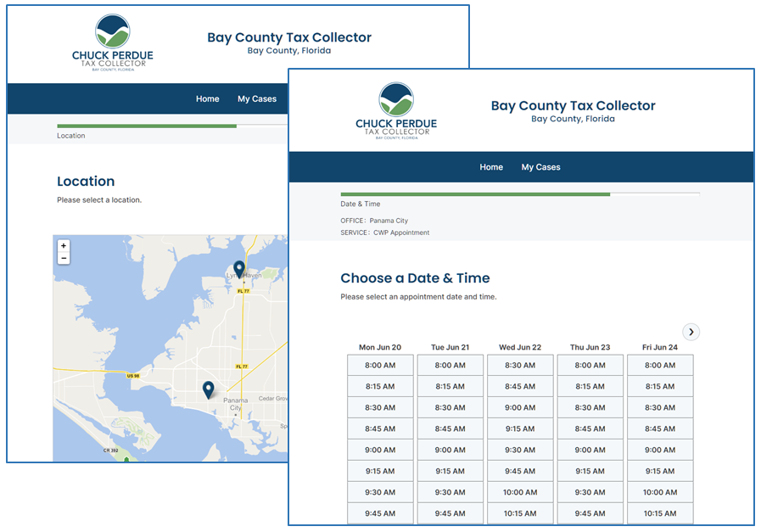Screen dimensions: 761x532
Task: Zoom out on the location map
Action: click(x=63, y=257)
